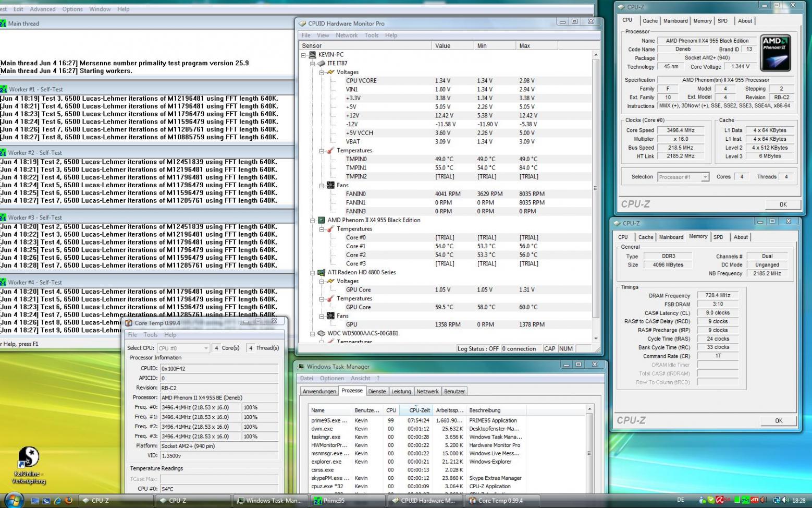Sort processes by CPU-Zeit column header

[x=419, y=410]
